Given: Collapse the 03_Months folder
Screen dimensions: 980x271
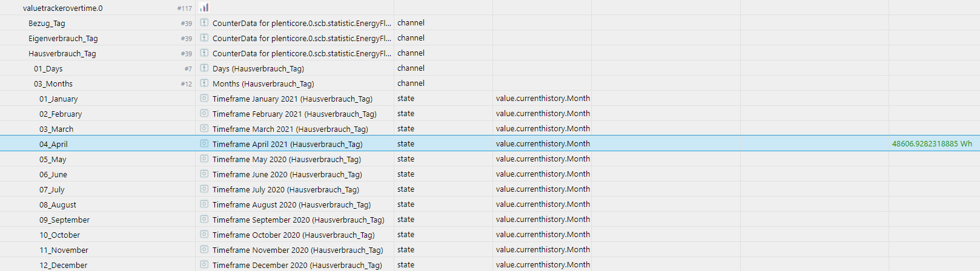Looking at the screenshot, I should coord(53,84).
